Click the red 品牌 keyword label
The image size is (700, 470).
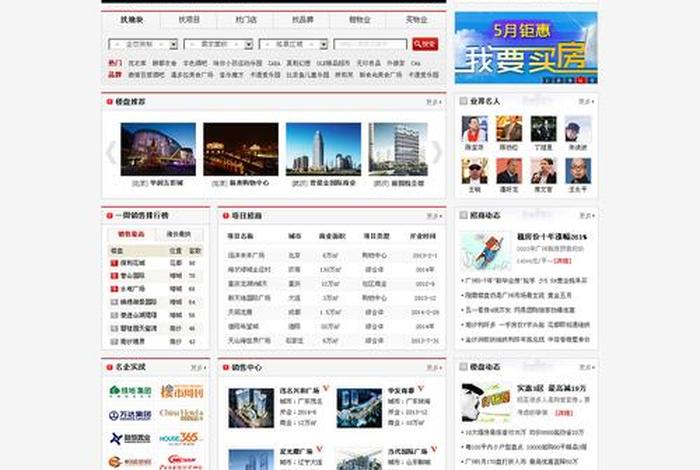click(x=115, y=75)
